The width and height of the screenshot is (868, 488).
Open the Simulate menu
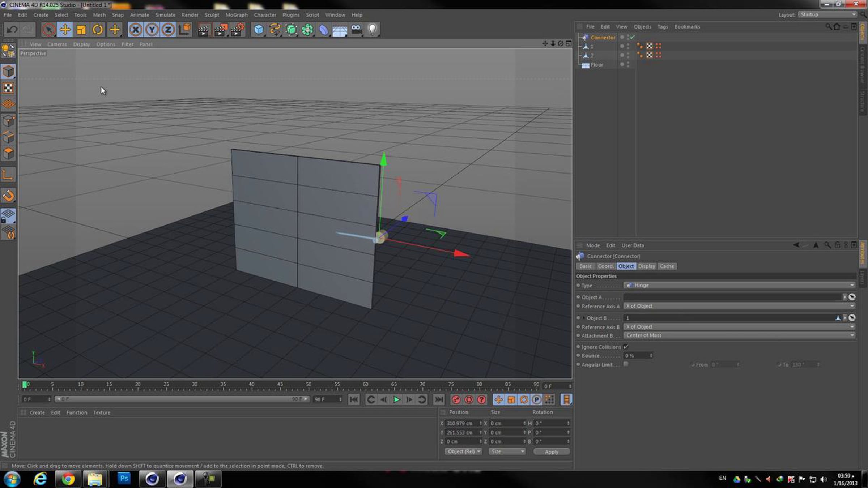pos(165,15)
